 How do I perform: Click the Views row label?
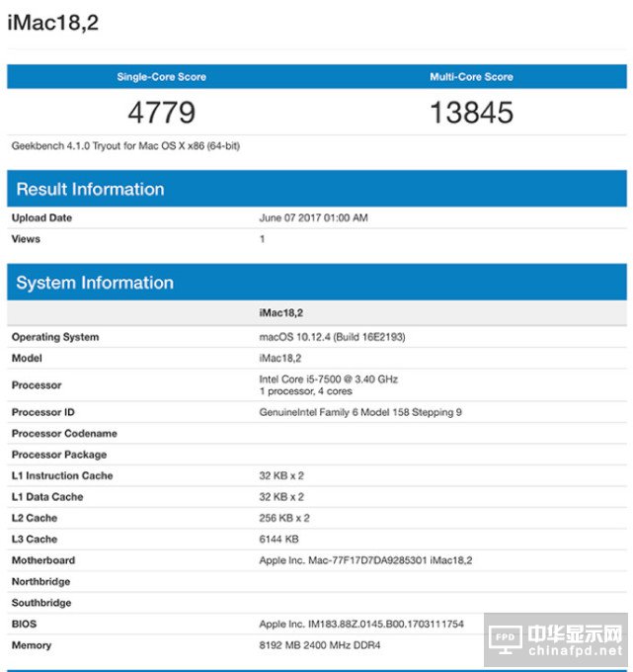[26, 239]
